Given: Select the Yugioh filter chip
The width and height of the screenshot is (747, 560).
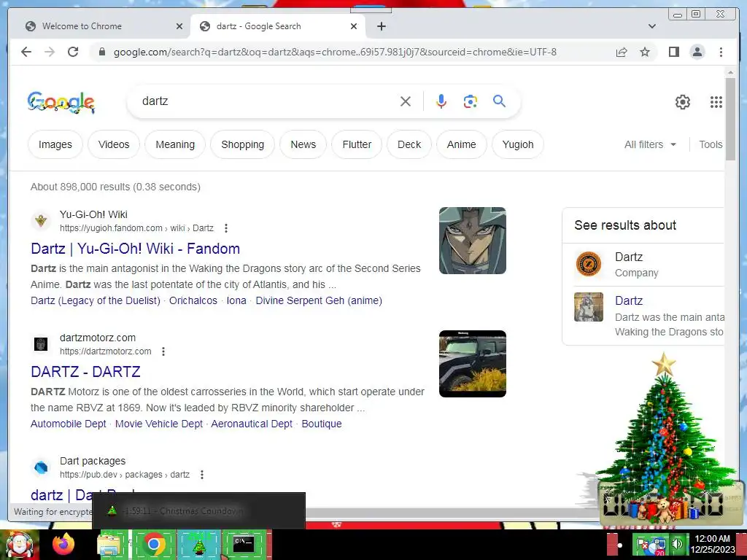Looking at the screenshot, I should point(518,144).
